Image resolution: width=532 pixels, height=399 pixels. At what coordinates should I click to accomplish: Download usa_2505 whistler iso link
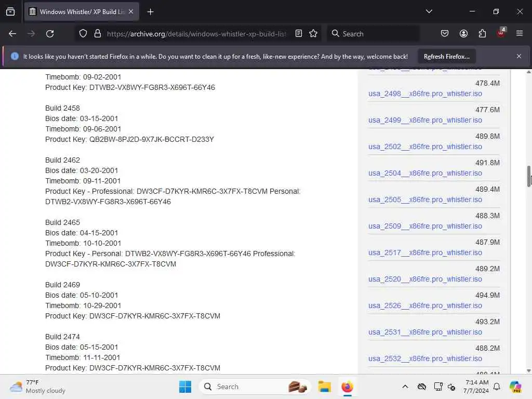(425, 199)
